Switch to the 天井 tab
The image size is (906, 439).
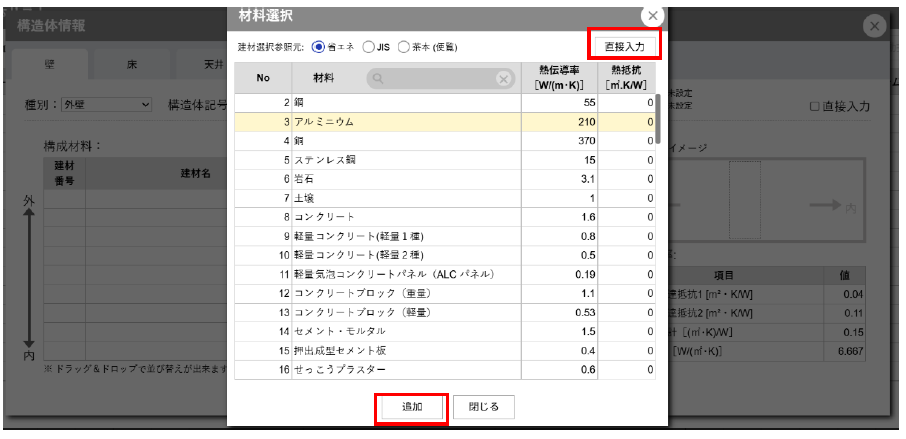coord(200,65)
